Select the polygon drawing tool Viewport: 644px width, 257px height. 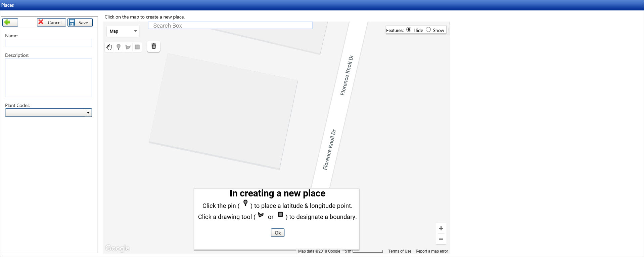(x=128, y=47)
